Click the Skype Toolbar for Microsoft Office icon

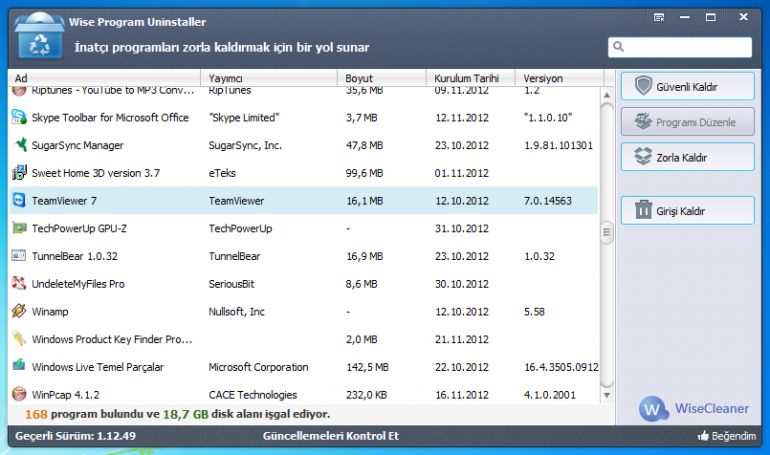pos(19,117)
